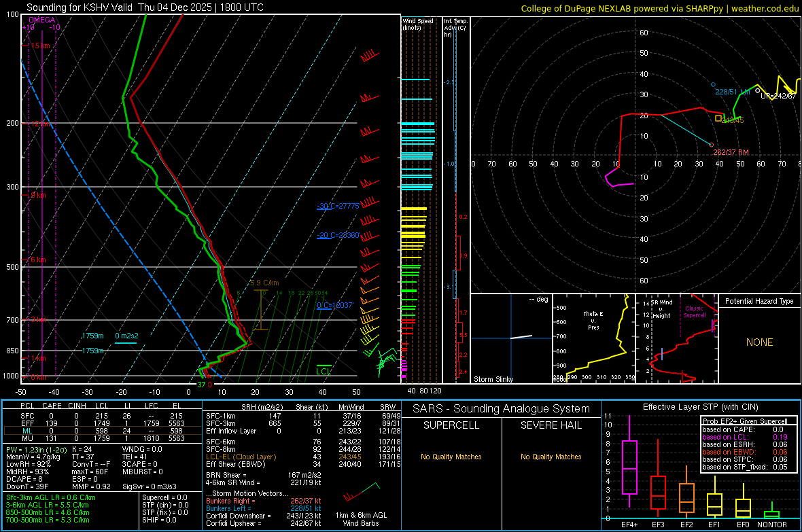Click the 'Storm Slinky' panel label
This screenshot has height=532, width=802.
tap(493, 379)
